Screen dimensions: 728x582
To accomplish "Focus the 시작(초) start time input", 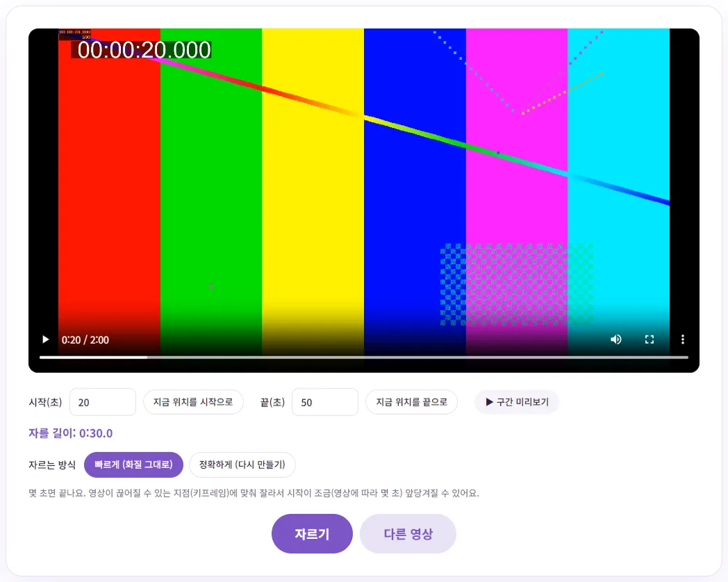I will click(x=103, y=402).
